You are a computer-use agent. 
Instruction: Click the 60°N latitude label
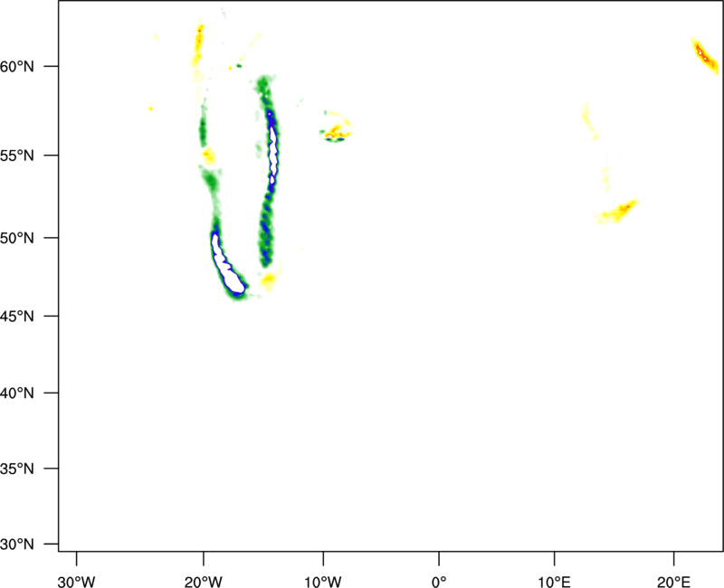point(17,67)
